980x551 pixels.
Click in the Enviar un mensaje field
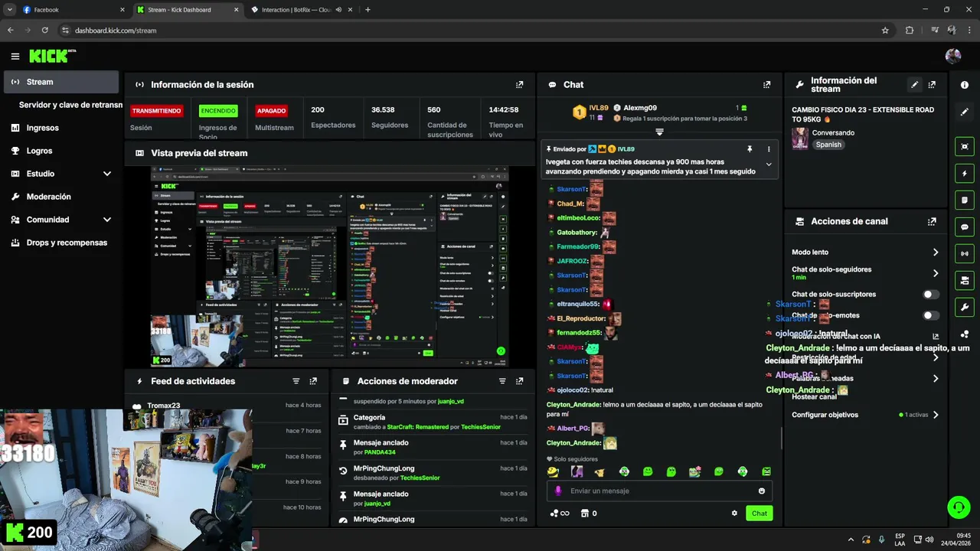click(x=660, y=491)
